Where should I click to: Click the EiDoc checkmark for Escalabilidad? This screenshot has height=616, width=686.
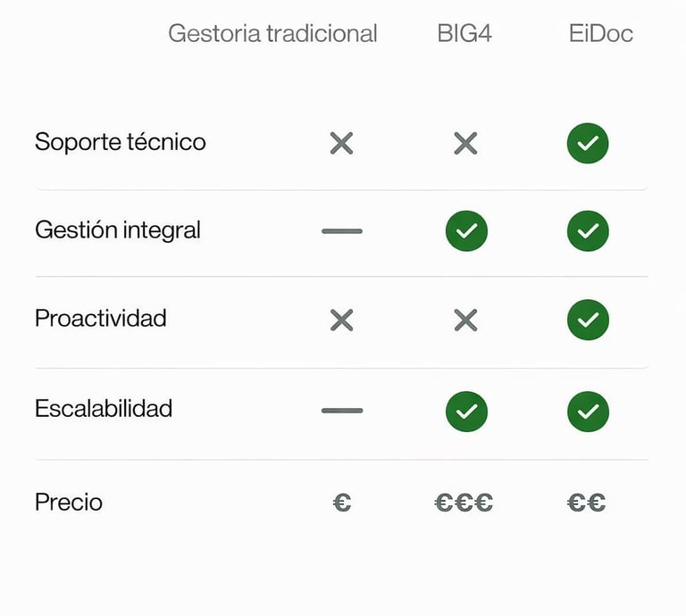[588, 411]
